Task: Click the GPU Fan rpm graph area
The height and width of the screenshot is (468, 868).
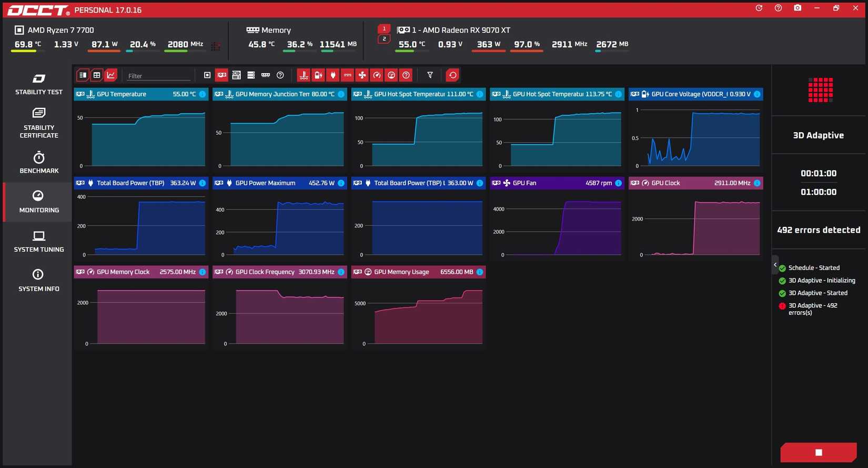Action: [x=557, y=226]
